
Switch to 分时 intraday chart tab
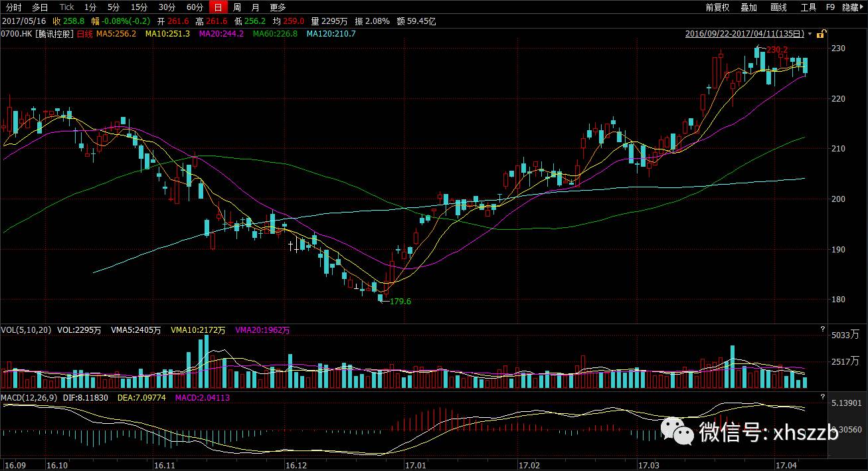coord(14,7)
